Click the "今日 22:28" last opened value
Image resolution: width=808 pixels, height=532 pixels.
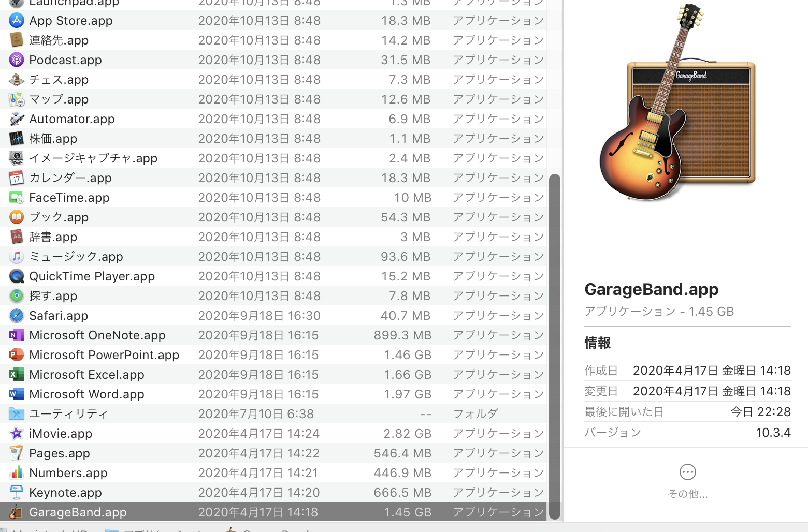(x=760, y=412)
